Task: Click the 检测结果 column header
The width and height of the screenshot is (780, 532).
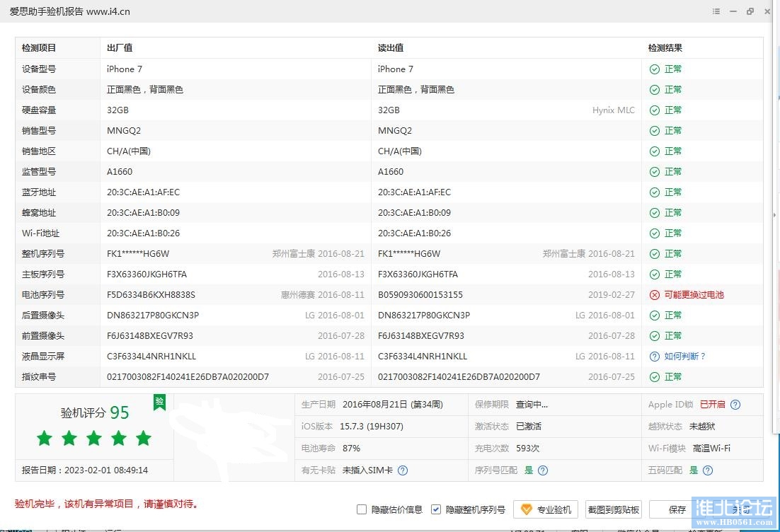Action: click(665, 48)
